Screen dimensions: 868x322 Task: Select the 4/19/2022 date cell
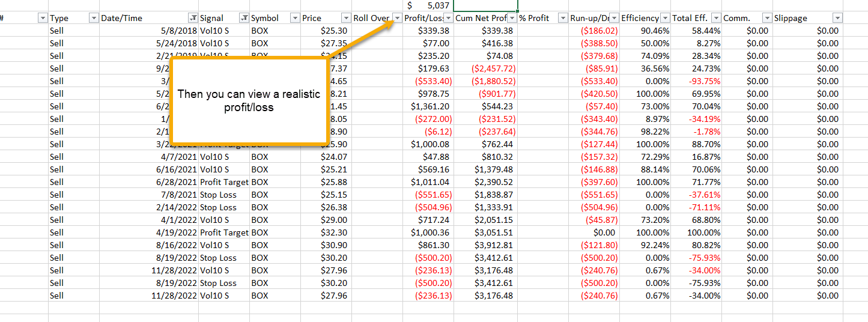click(148, 232)
